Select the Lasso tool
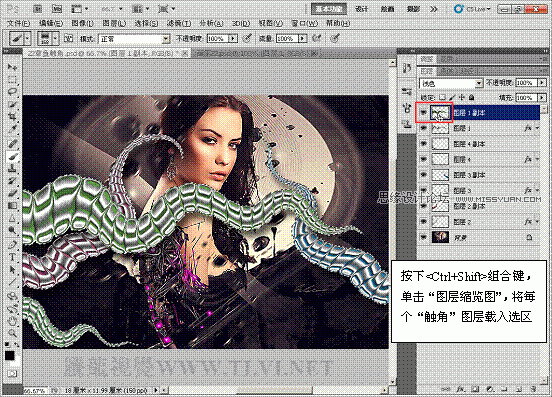The width and height of the screenshot is (552, 397). click(x=12, y=92)
